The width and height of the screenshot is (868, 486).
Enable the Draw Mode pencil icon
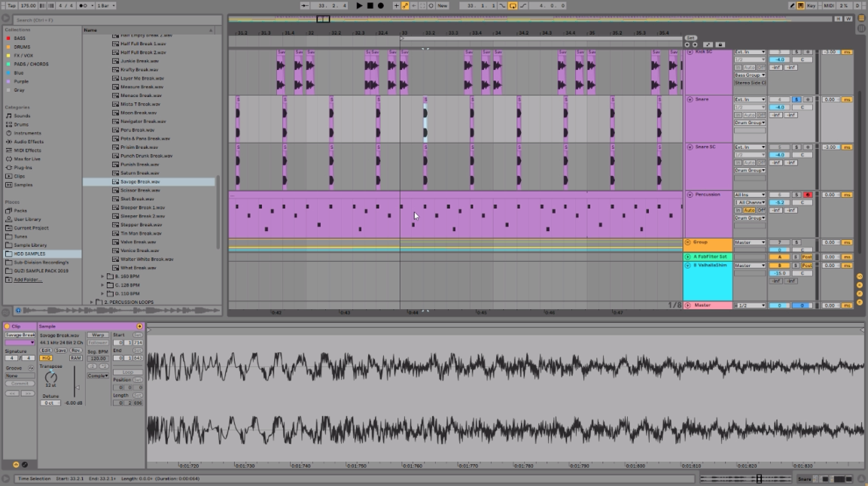(x=792, y=5)
